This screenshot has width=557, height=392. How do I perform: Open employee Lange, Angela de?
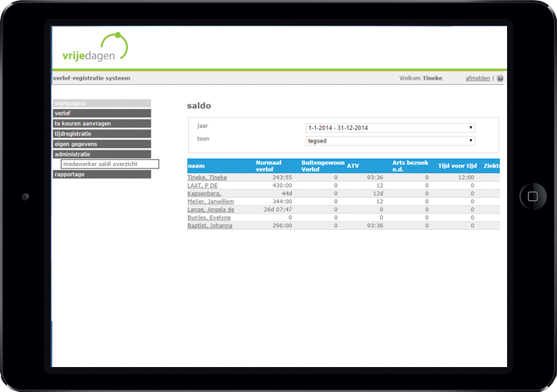(x=211, y=210)
